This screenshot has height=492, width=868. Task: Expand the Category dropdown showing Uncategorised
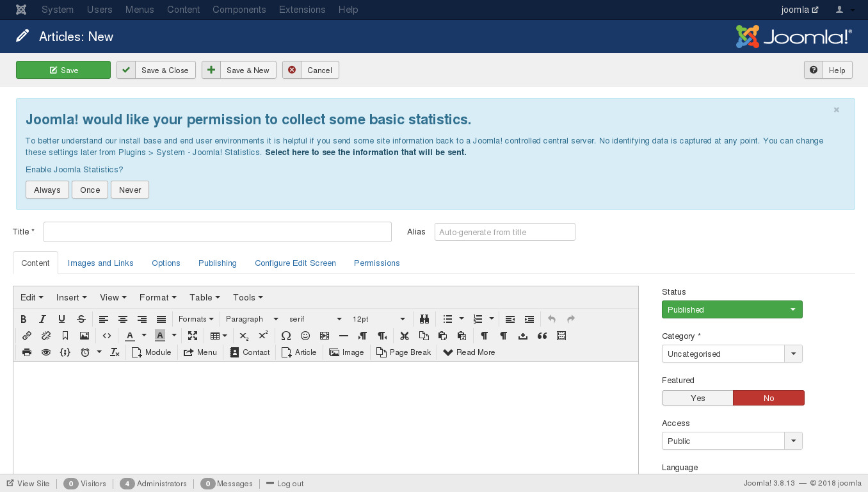(x=793, y=354)
